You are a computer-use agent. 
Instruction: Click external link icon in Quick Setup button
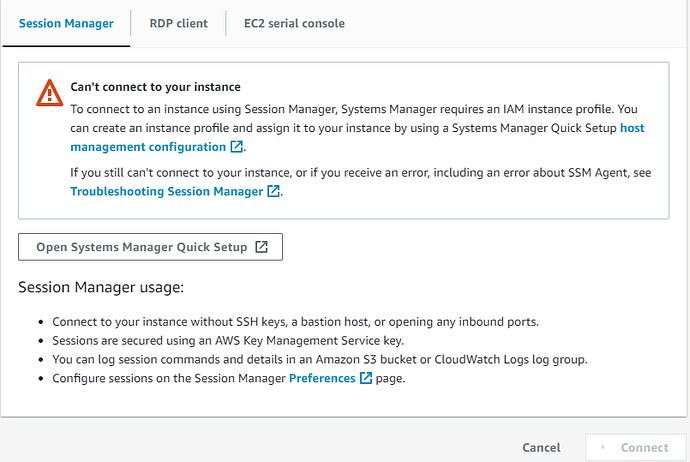pos(261,247)
